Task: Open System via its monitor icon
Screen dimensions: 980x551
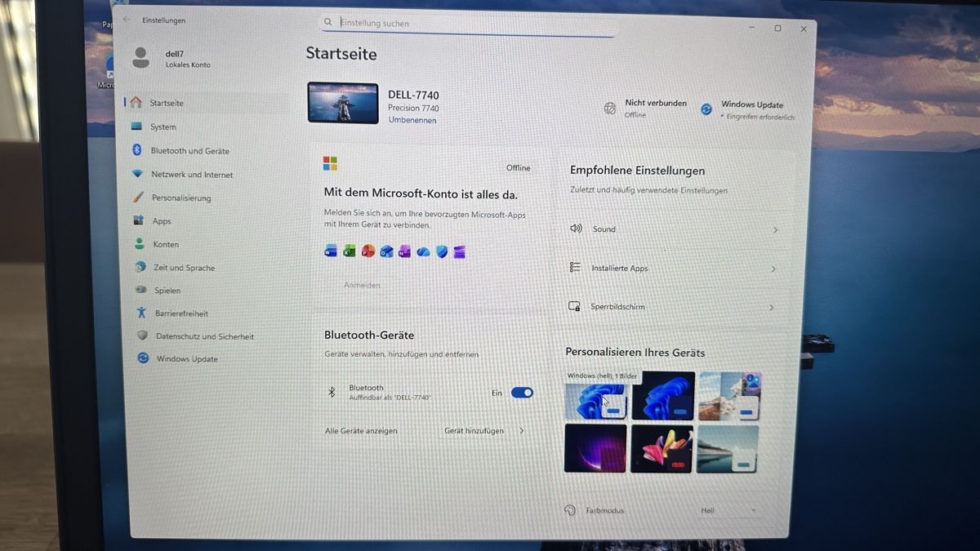Action: (136, 127)
